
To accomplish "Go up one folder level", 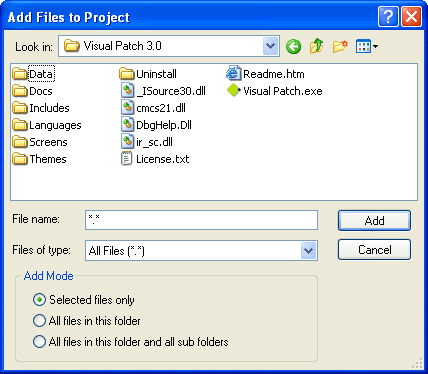I will [316, 46].
